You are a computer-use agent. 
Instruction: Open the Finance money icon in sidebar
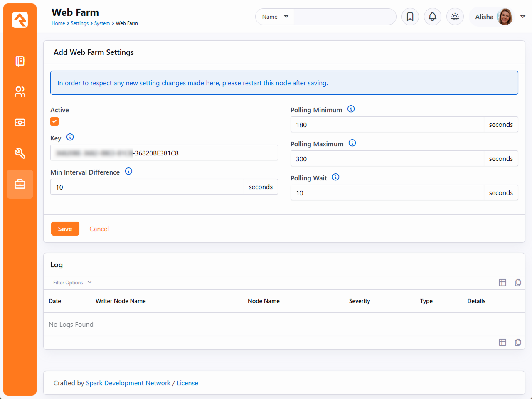click(x=20, y=123)
